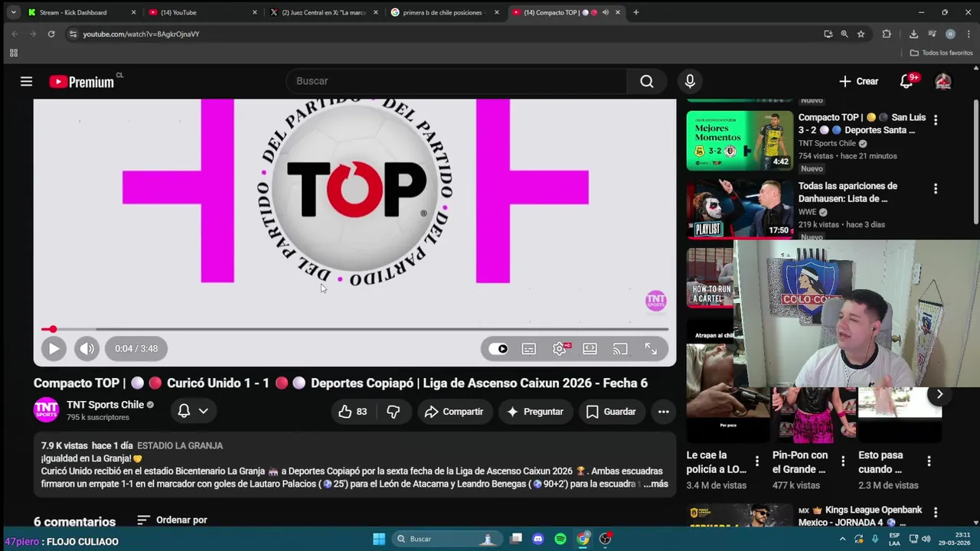Open Kings League Openbank Mexico video title

[861, 516]
